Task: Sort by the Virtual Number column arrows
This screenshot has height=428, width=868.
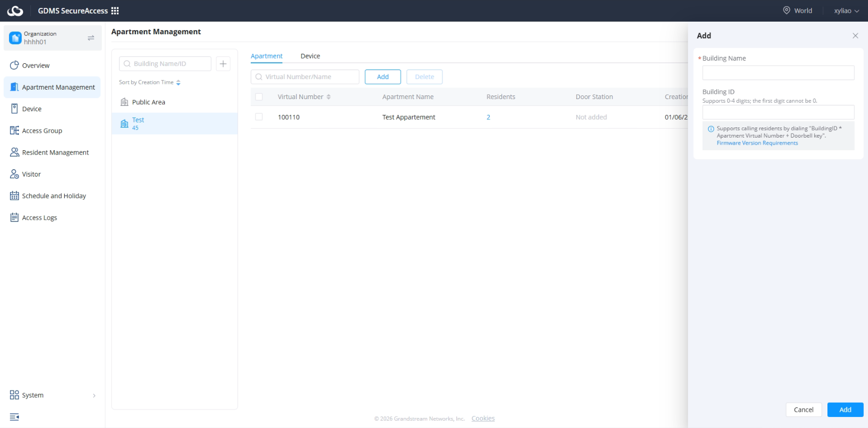Action: tap(329, 97)
